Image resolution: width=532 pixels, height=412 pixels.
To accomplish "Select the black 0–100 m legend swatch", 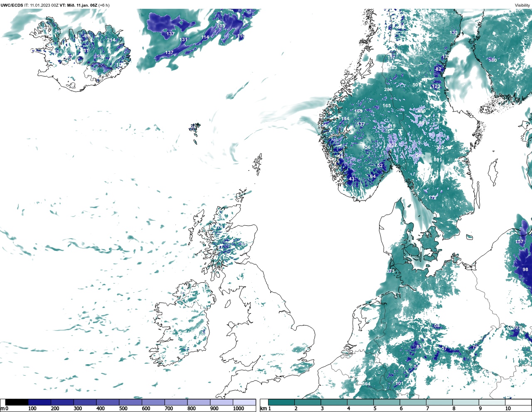I will pos(17,402).
